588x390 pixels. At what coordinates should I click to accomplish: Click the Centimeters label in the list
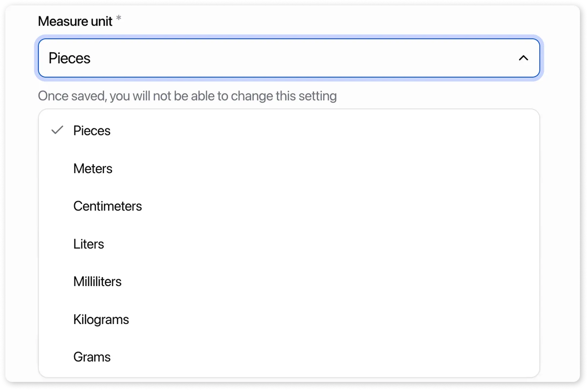click(x=108, y=206)
